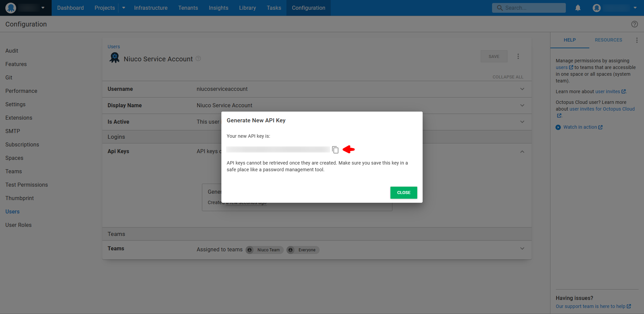Open the overflow menu beside SAVE

coord(518,56)
